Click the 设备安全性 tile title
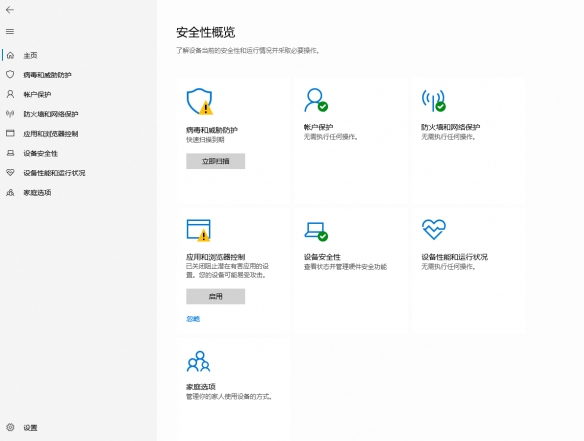This screenshot has width=584, height=441. (x=322, y=257)
